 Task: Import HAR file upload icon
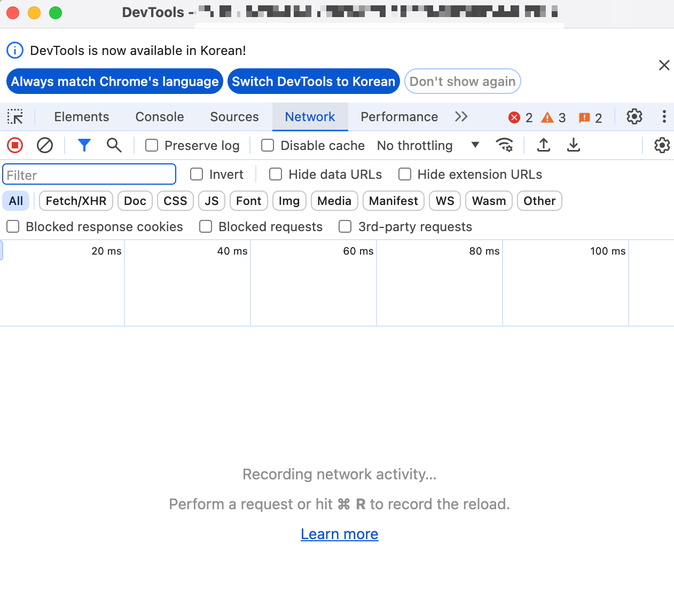point(544,145)
